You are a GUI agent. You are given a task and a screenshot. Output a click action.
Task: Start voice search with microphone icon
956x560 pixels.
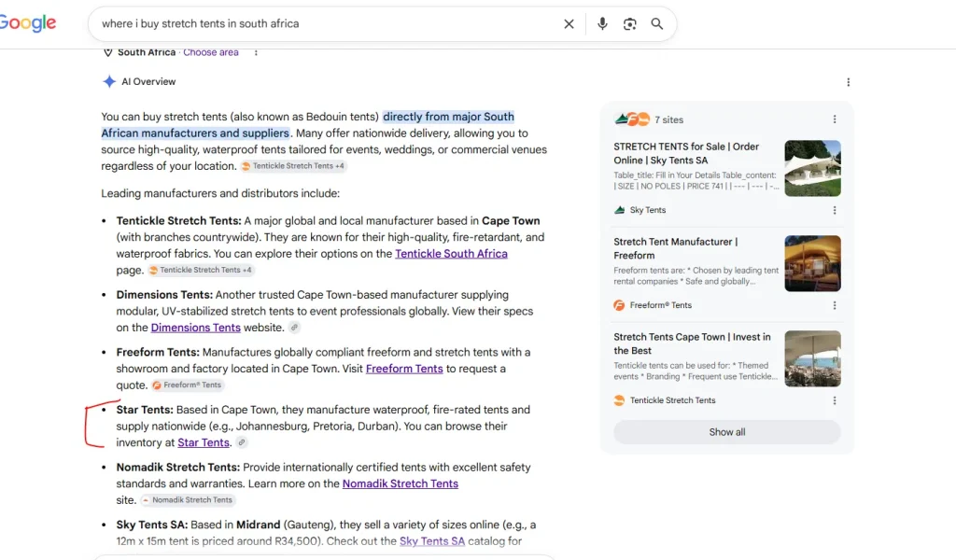pos(602,23)
